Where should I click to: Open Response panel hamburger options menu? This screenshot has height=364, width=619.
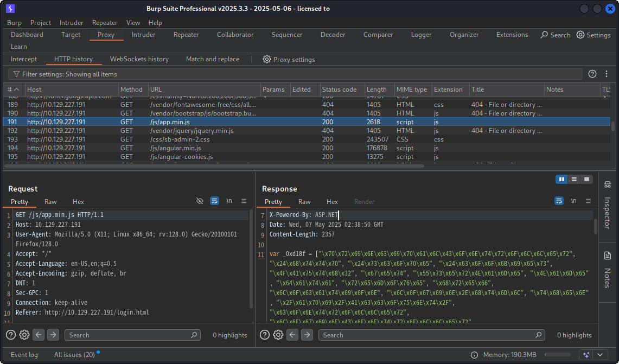[x=588, y=201]
